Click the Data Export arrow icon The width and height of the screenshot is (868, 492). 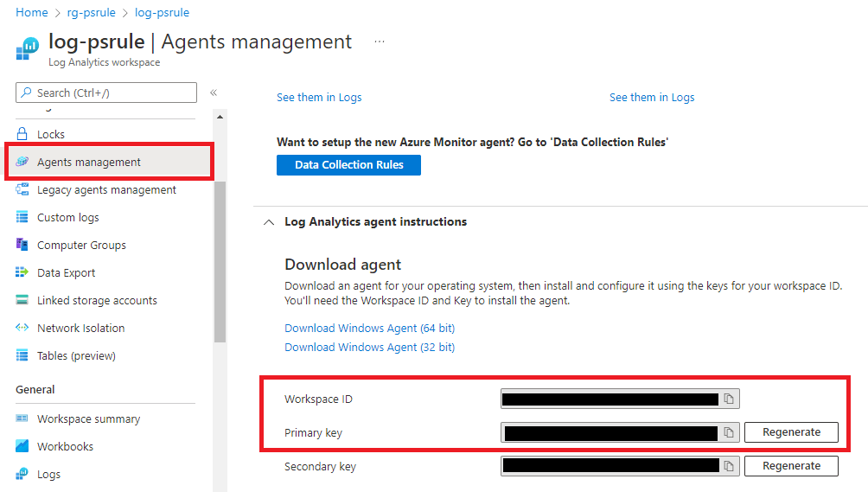tap(22, 272)
